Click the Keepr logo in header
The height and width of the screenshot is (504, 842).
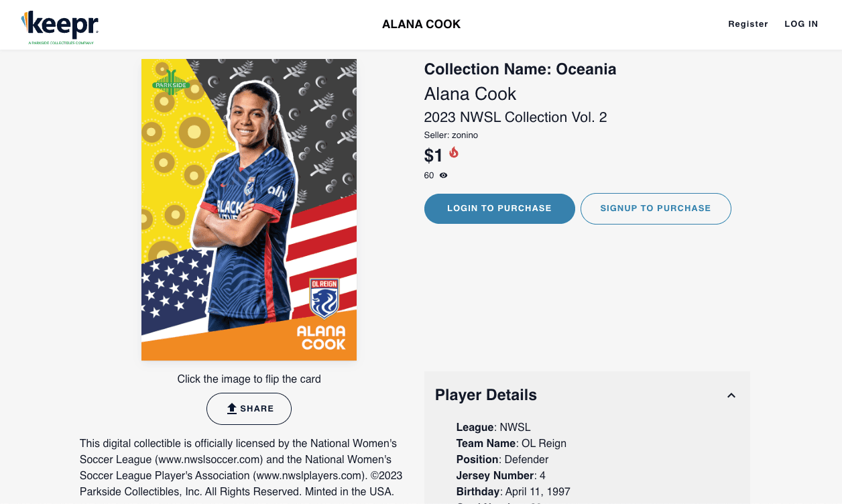(x=60, y=25)
